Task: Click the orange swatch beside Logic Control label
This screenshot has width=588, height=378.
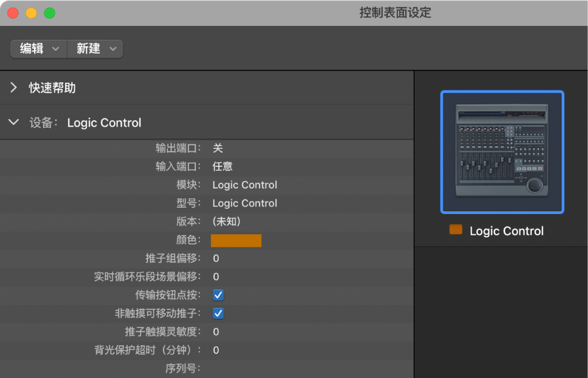Action: 456,229
